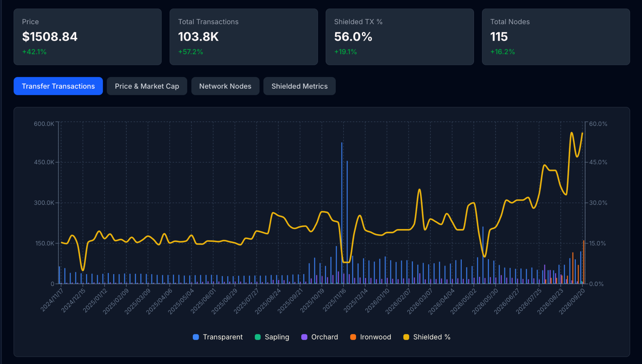
Task: Click the +57.2% transactions change
Action: pyautogui.click(x=191, y=52)
